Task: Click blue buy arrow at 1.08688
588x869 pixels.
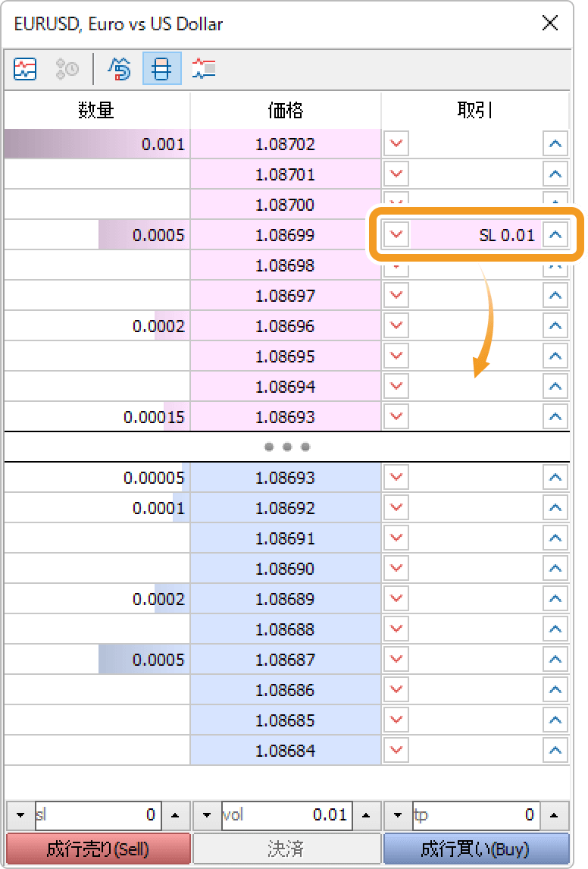Action: (x=555, y=629)
